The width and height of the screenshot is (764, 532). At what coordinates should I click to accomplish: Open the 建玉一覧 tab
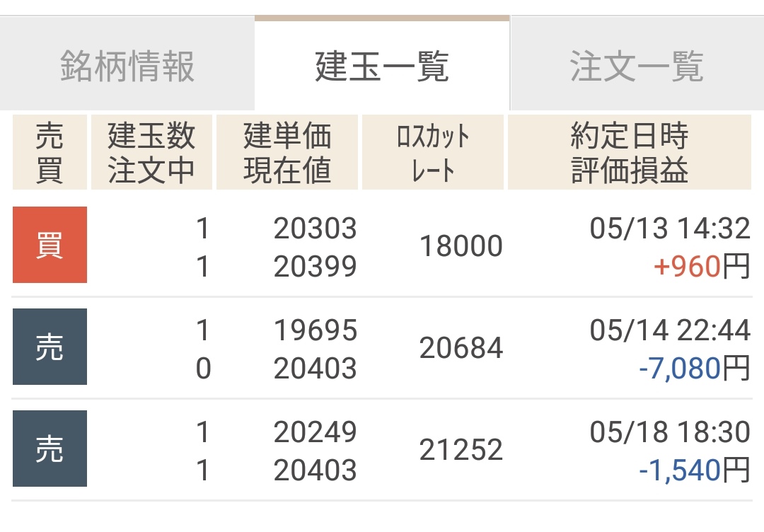click(382, 67)
